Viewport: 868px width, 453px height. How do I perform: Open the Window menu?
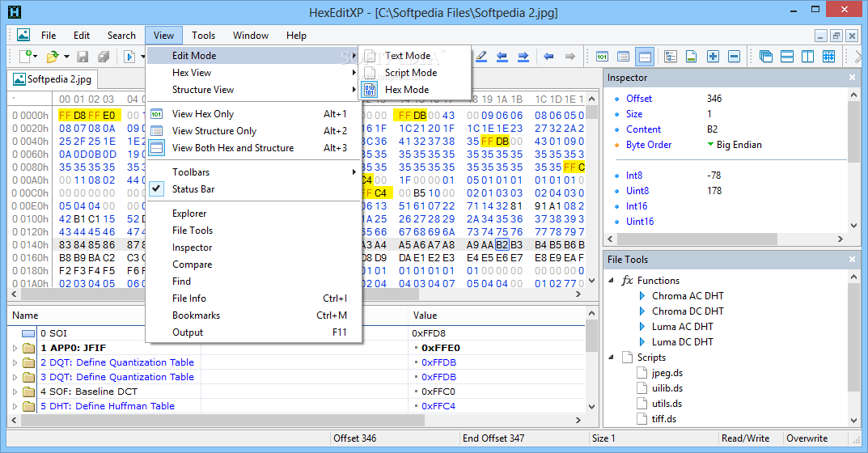coord(250,36)
